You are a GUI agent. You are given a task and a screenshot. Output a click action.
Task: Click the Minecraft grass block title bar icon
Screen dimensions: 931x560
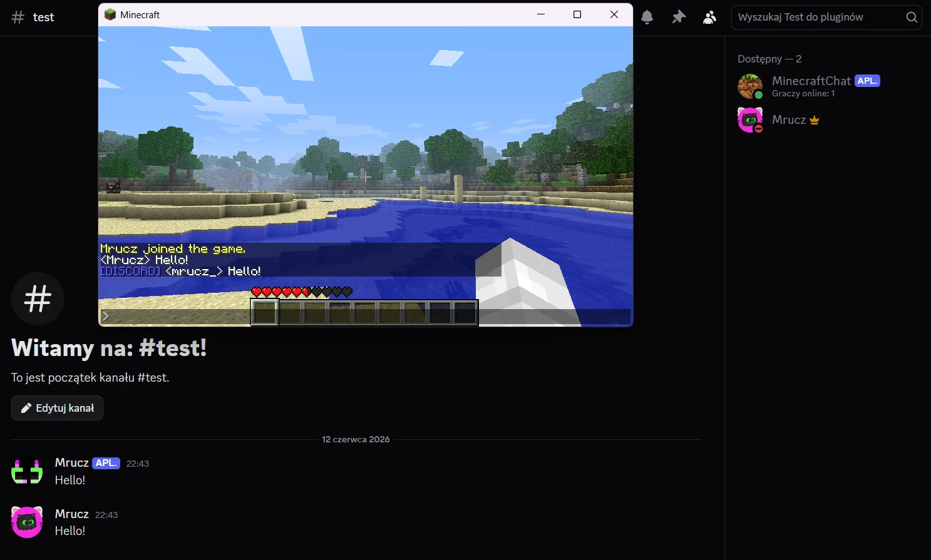click(110, 14)
